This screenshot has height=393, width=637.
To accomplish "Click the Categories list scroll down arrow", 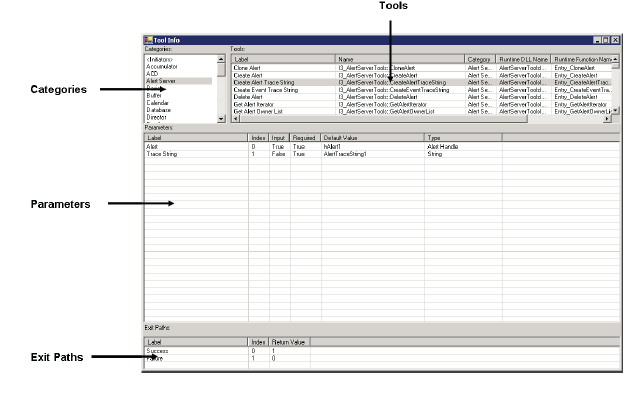I will click(221, 119).
